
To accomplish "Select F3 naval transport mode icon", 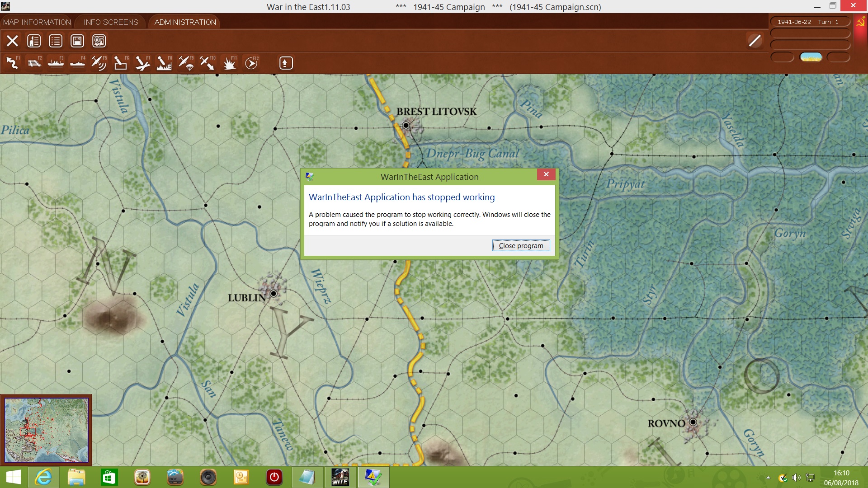I will pos(56,63).
